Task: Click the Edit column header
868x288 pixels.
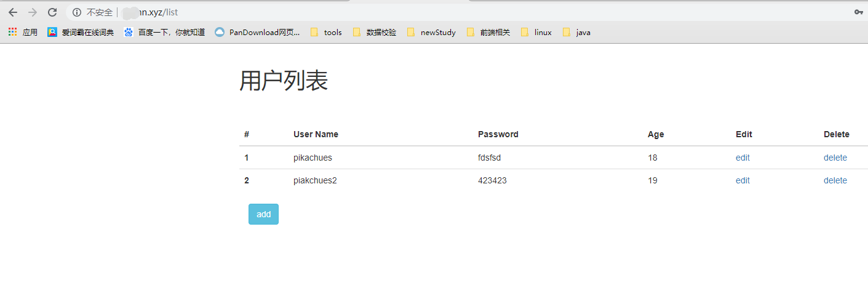Action: 744,134
